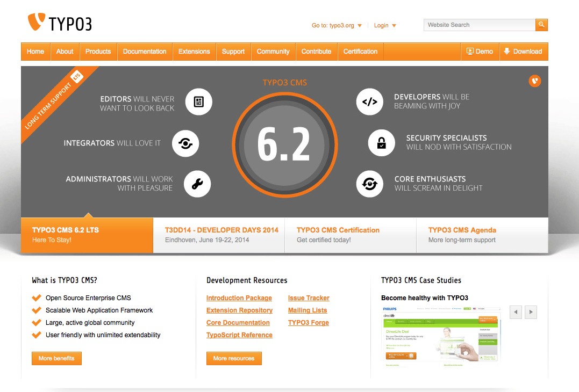Select the TYPO3 CMS Agenda tab
Screen dimensions: 579x392
[482, 235]
